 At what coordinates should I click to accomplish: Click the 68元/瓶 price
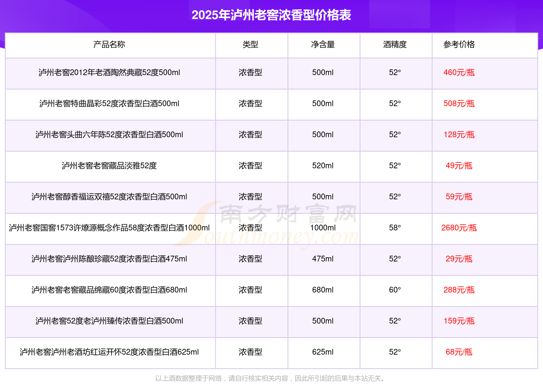coord(459,352)
